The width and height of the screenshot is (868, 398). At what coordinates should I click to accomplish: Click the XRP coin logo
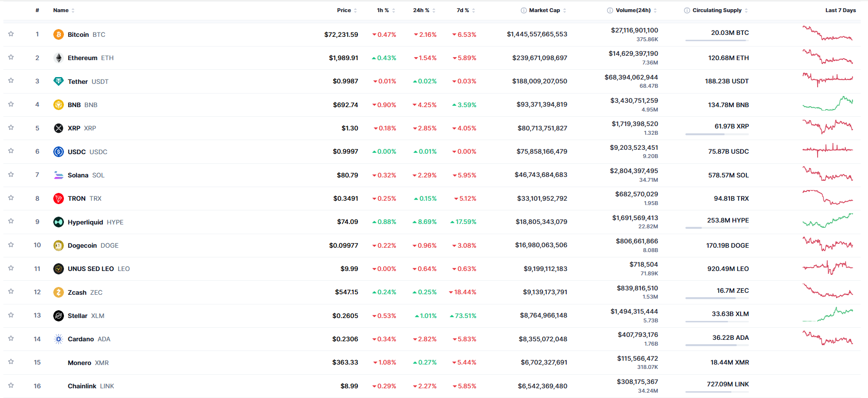click(x=59, y=128)
